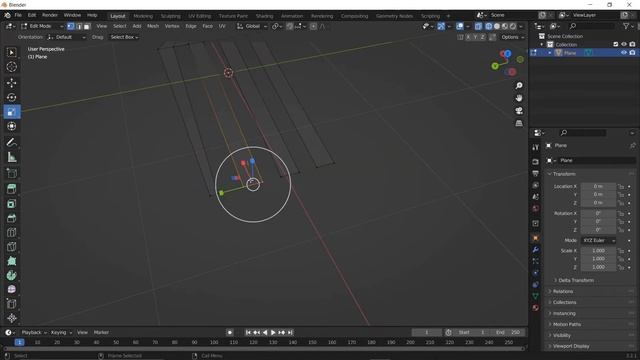
Task: Activate the 3D Cursor tool
Action: pyautogui.click(x=11, y=67)
